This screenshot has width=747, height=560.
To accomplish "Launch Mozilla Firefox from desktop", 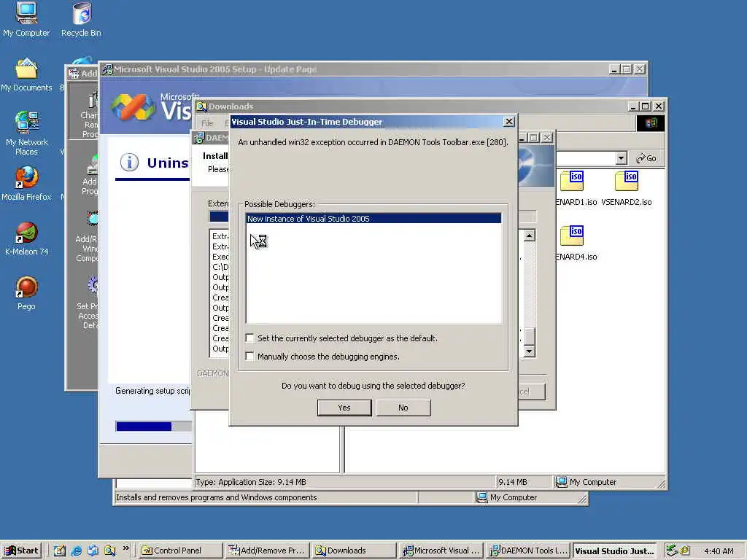I will (x=26, y=183).
